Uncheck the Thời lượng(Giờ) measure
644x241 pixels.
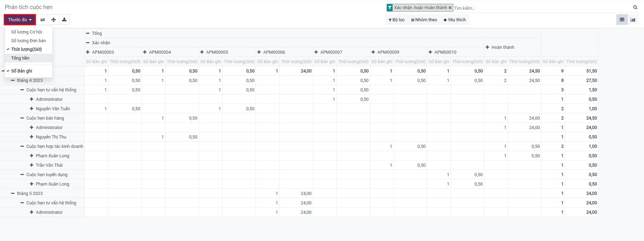(x=29, y=50)
